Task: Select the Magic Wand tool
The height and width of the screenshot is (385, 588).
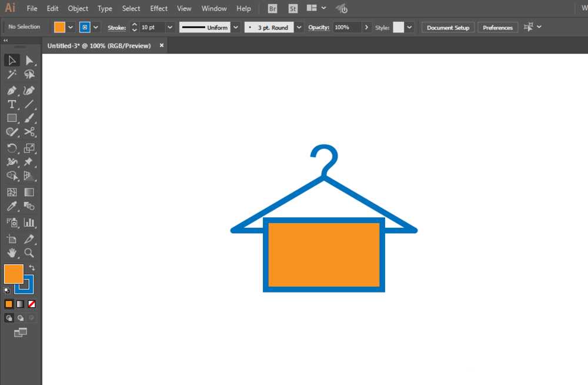Action: tap(11, 74)
